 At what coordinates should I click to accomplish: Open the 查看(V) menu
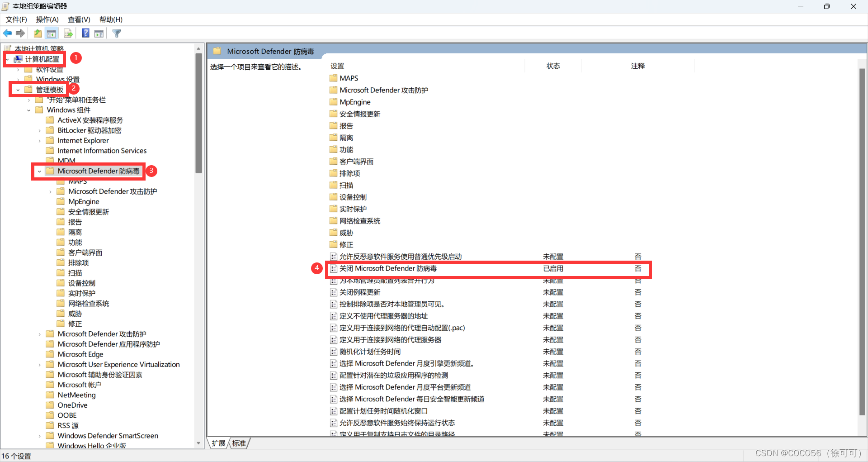tap(79, 19)
